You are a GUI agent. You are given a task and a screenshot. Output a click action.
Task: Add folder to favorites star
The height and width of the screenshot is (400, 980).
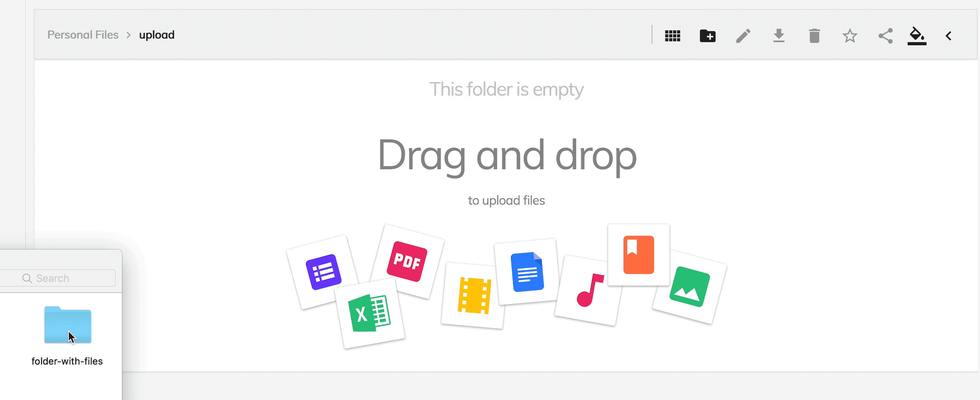tap(850, 36)
